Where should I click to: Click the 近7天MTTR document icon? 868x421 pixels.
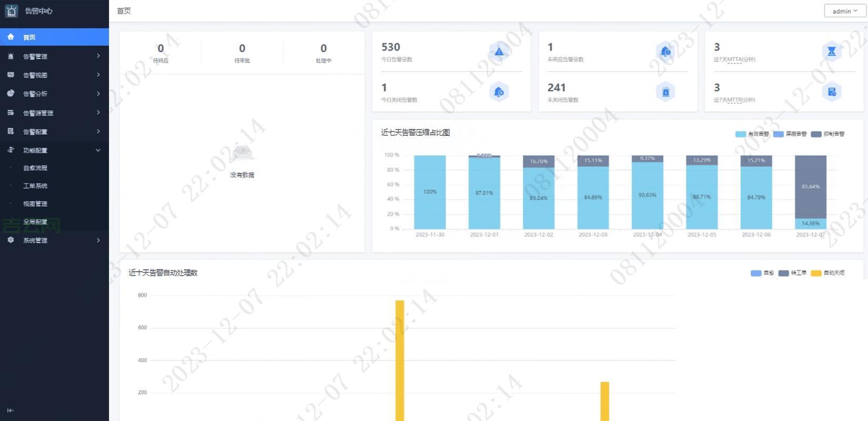(x=831, y=92)
